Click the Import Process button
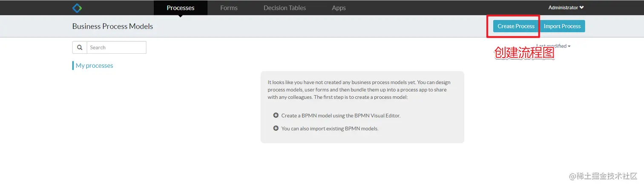 [x=562, y=26]
